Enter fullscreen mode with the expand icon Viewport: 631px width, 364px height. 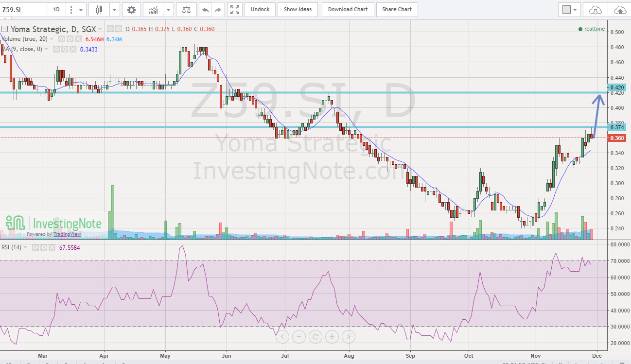point(234,9)
